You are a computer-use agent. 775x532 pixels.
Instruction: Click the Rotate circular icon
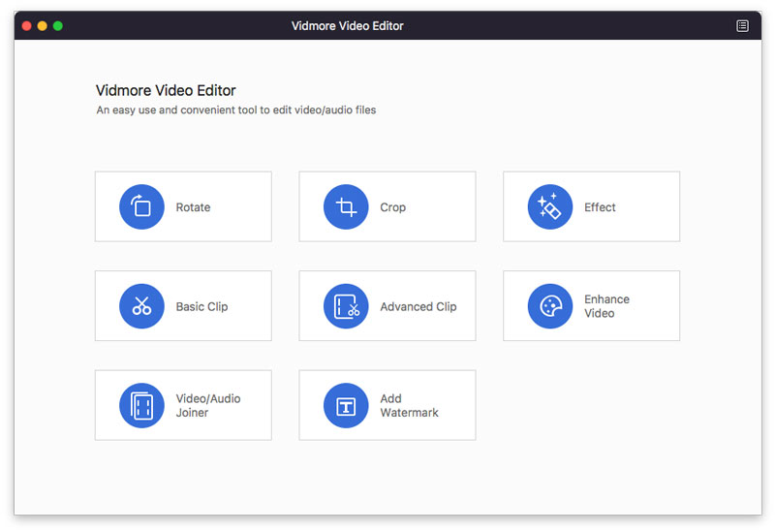click(x=141, y=206)
